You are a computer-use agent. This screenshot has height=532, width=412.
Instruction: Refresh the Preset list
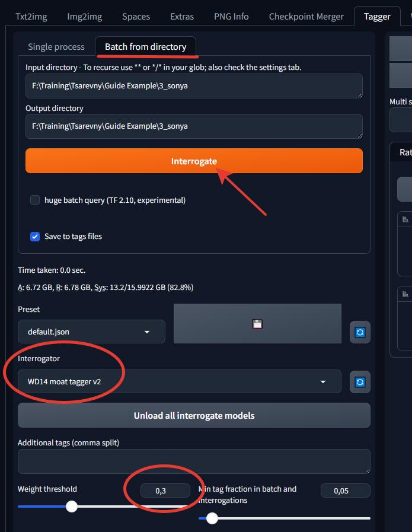(x=360, y=332)
